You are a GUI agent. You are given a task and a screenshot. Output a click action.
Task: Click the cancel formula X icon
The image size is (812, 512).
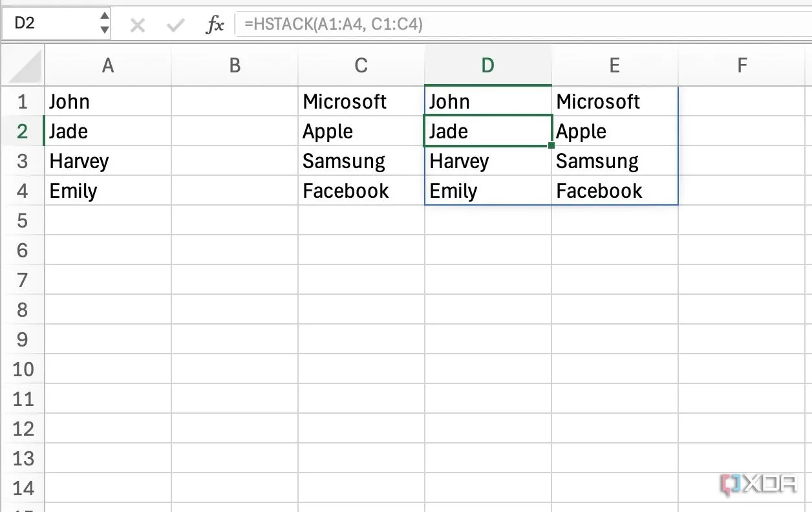(x=137, y=25)
